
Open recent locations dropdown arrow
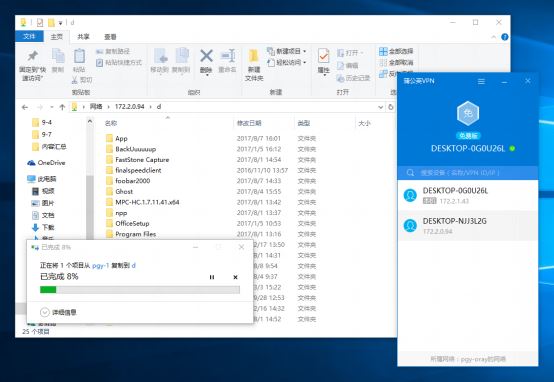coord(52,107)
